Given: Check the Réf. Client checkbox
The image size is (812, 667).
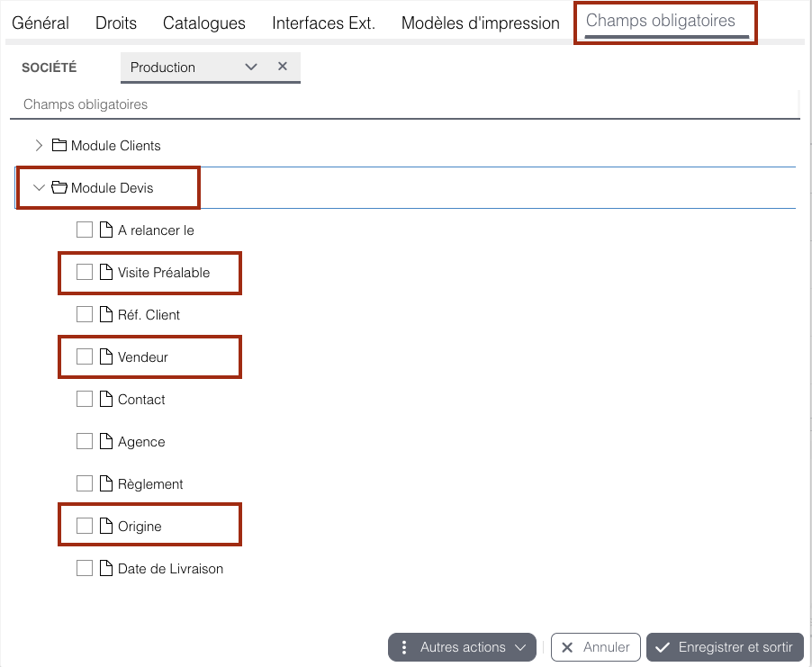Looking at the screenshot, I should click(x=85, y=314).
